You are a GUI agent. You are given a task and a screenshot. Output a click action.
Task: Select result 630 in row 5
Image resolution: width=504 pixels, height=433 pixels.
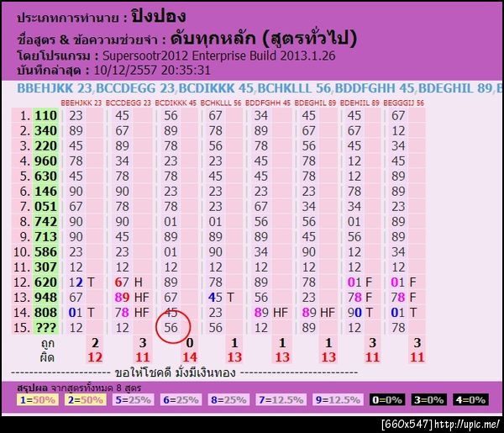45,176
